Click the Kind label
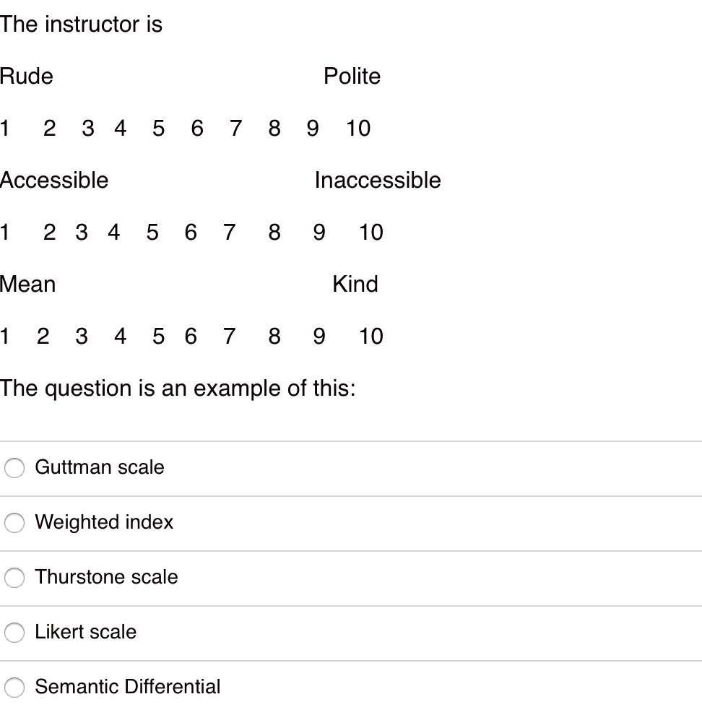 (355, 284)
